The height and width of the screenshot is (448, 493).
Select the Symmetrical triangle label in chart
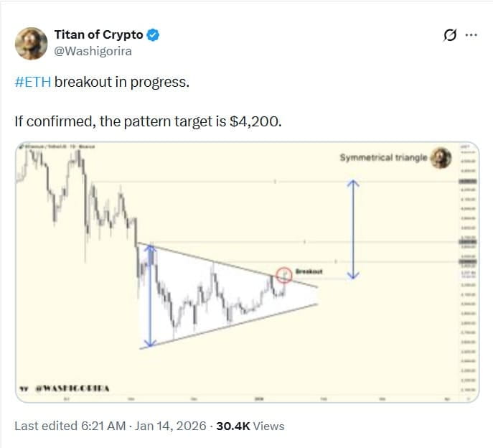click(x=383, y=157)
